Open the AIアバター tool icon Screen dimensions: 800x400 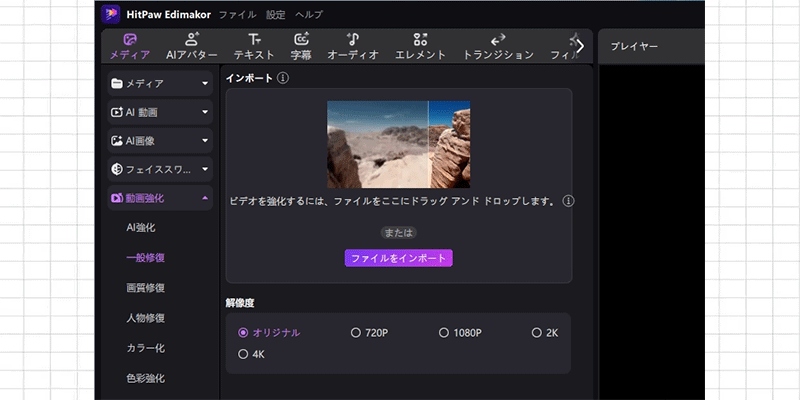(x=192, y=39)
